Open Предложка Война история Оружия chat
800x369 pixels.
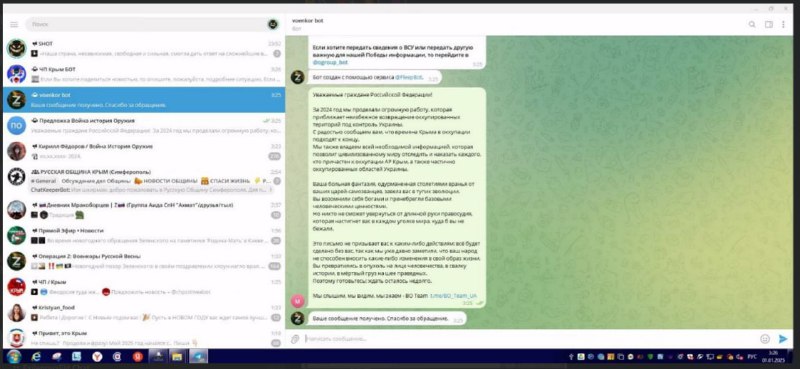(x=144, y=126)
